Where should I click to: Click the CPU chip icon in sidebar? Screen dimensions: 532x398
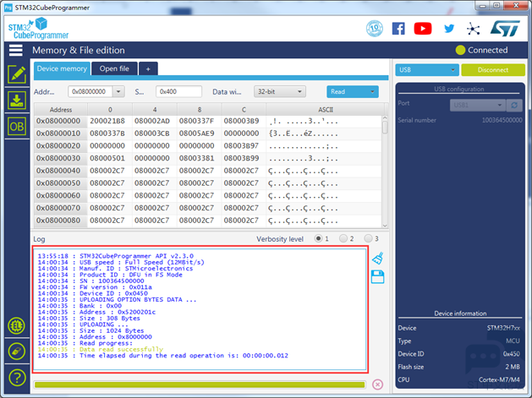17,325
